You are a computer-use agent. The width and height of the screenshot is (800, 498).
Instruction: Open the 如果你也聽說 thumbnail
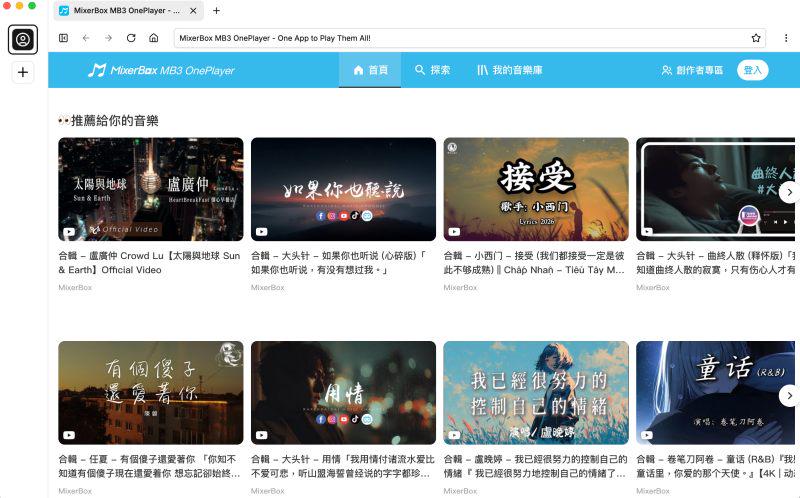pos(343,189)
